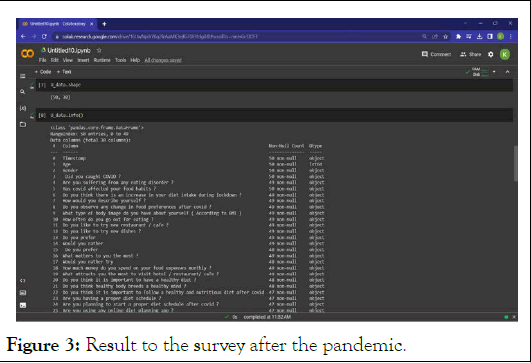
Task: Open the Colab settings gear icon
Action: click(x=490, y=54)
